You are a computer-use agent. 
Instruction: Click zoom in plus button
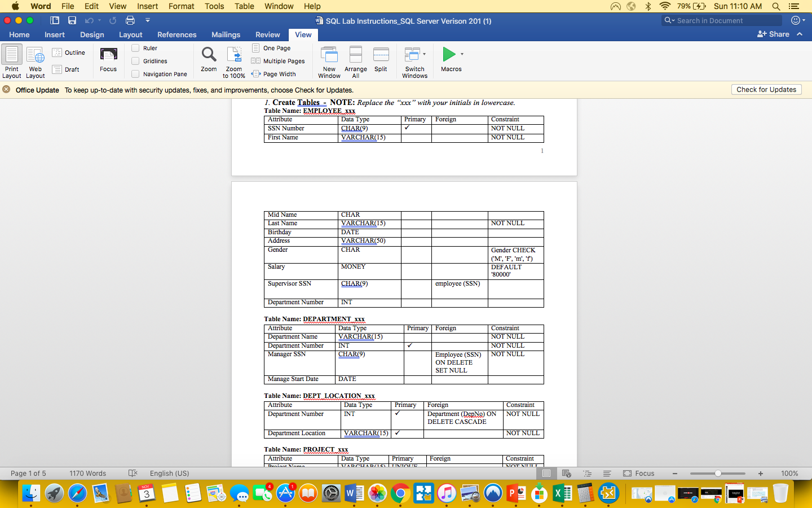(761, 474)
